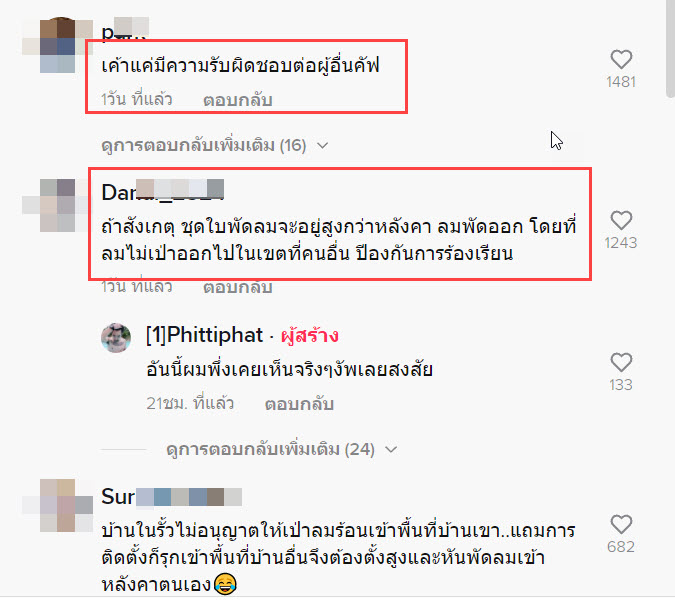This screenshot has height=600, width=675.
Task: Open Sur's pixelated profile avatar
Action: pos(58,505)
